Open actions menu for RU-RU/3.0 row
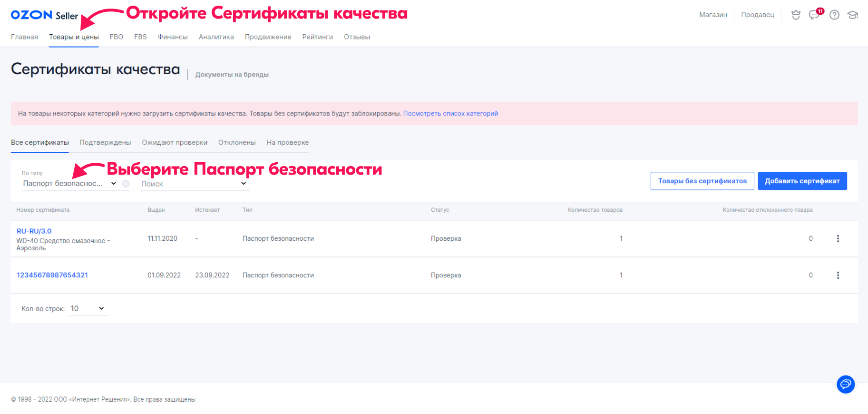This screenshot has height=414, width=868. (838, 238)
